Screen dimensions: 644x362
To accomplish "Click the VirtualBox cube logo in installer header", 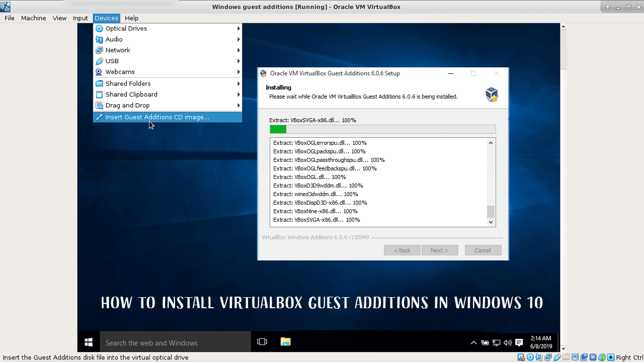I will pos(492,94).
